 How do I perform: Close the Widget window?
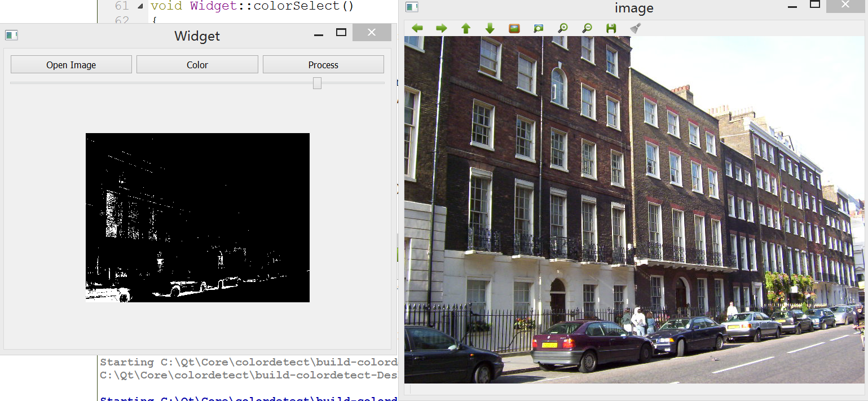point(372,33)
